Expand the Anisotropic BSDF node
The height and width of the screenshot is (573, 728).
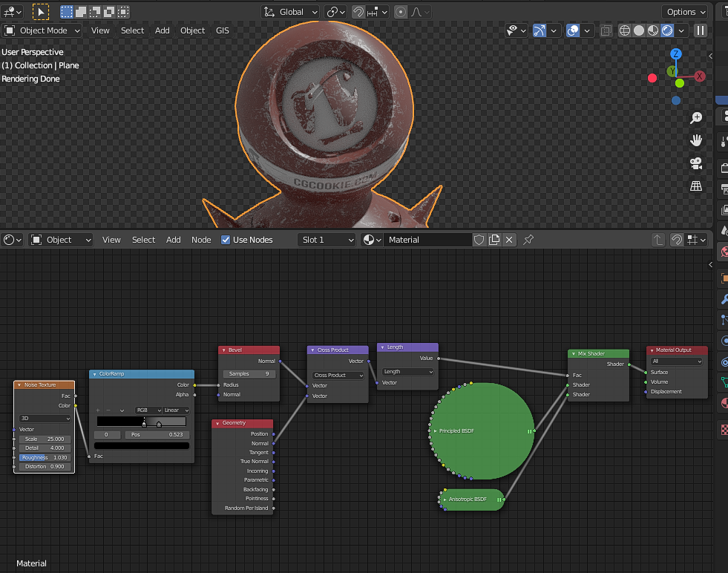pyautogui.click(x=445, y=500)
